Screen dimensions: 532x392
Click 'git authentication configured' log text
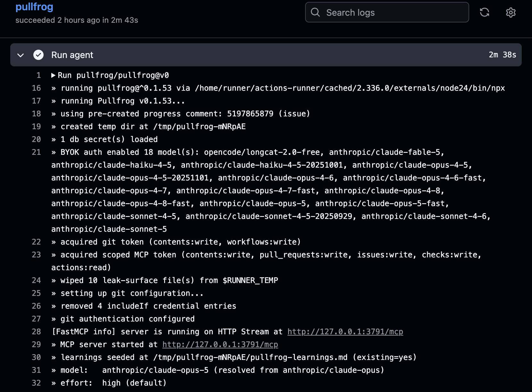128,319
